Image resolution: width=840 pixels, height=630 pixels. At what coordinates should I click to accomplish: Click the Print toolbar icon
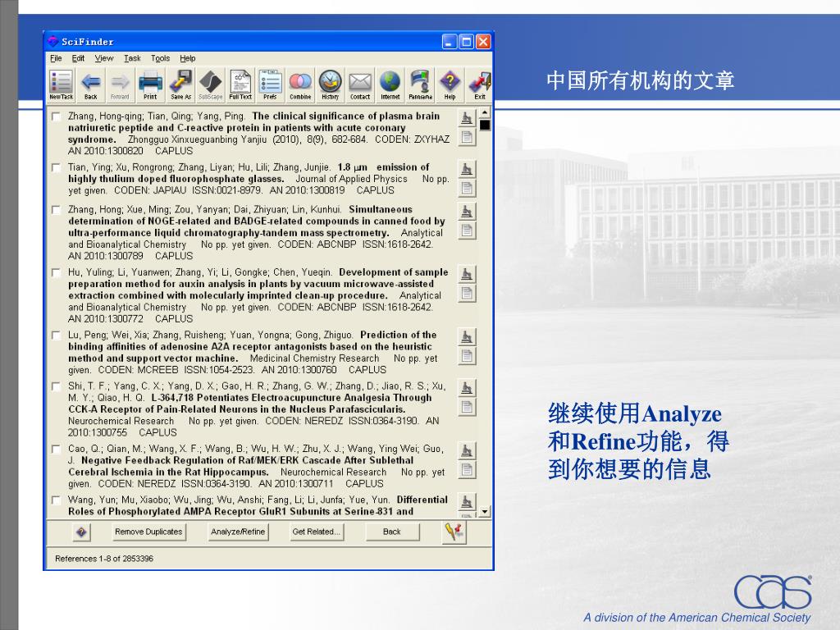[x=151, y=84]
